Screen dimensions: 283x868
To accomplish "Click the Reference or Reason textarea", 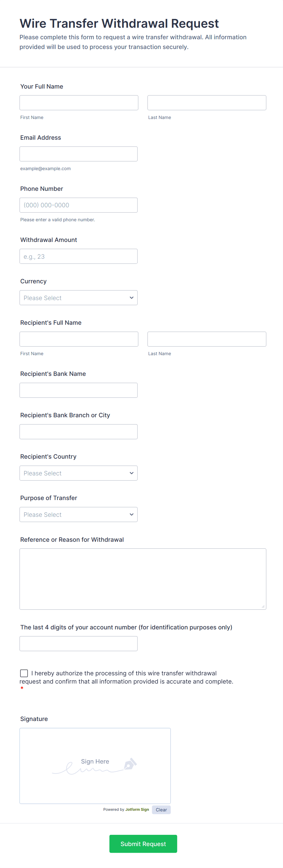I will pyautogui.click(x=143, y=579).
